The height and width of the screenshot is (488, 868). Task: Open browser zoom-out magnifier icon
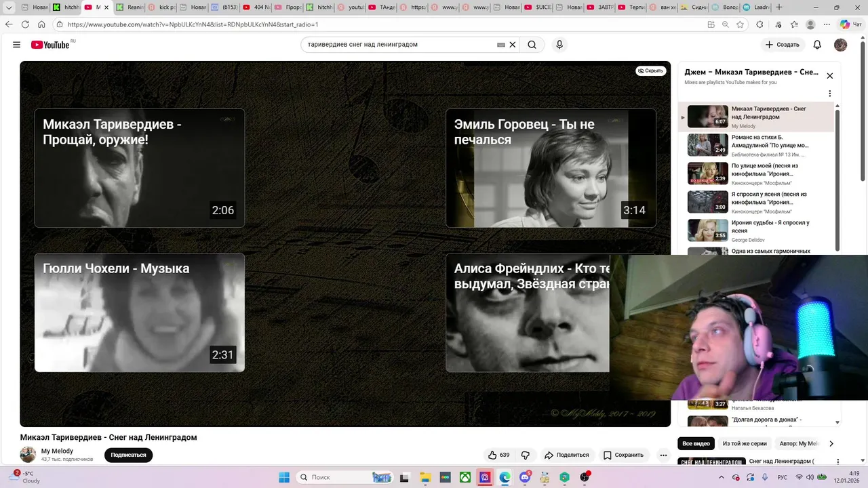click(725, 24)
